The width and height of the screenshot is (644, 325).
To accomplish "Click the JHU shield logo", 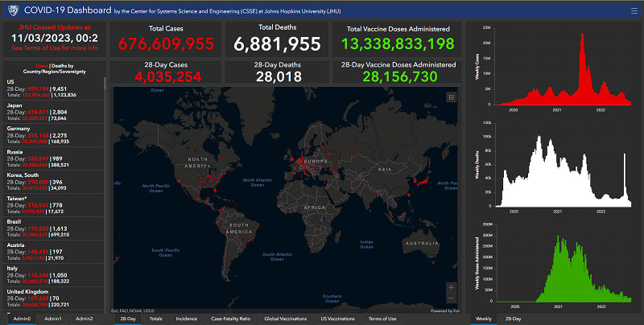I will tap(13, 10).
